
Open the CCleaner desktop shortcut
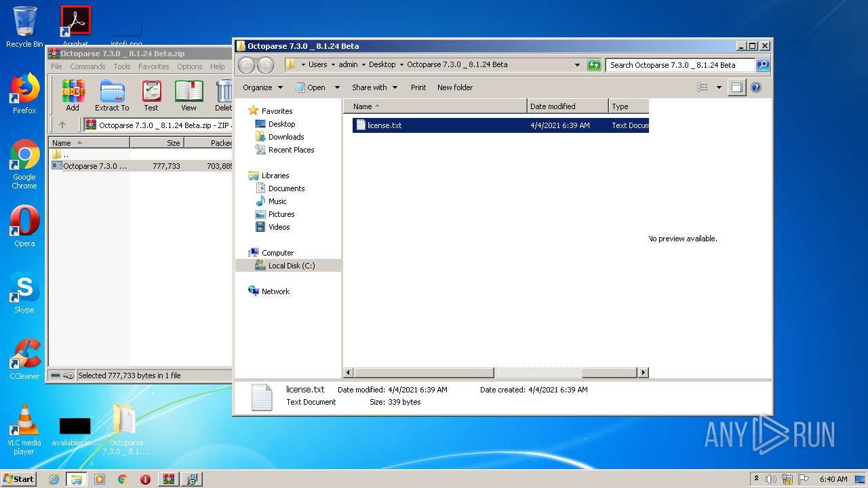click(x=24, y=360)
